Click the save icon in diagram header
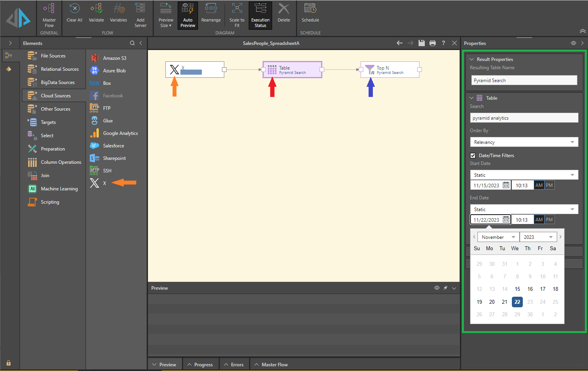The height and width of the screenshot is (371, 588). (x=421, y=43)
